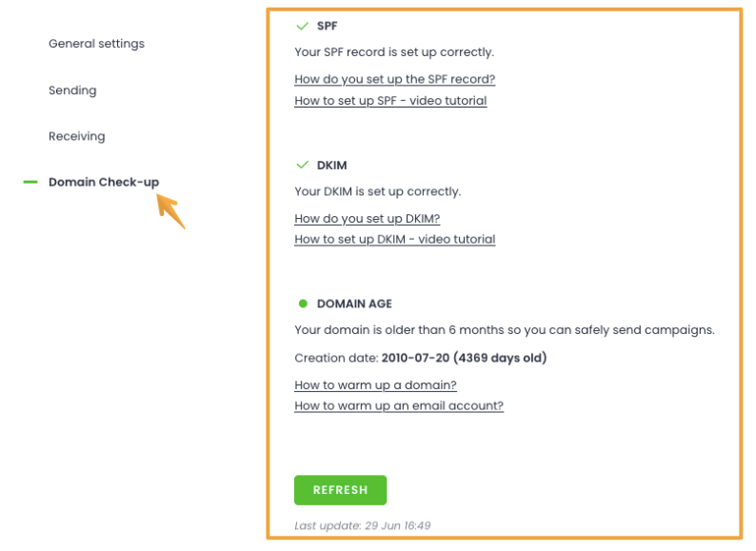
Task: Click the domain creation date text
Action: (421, 358)
